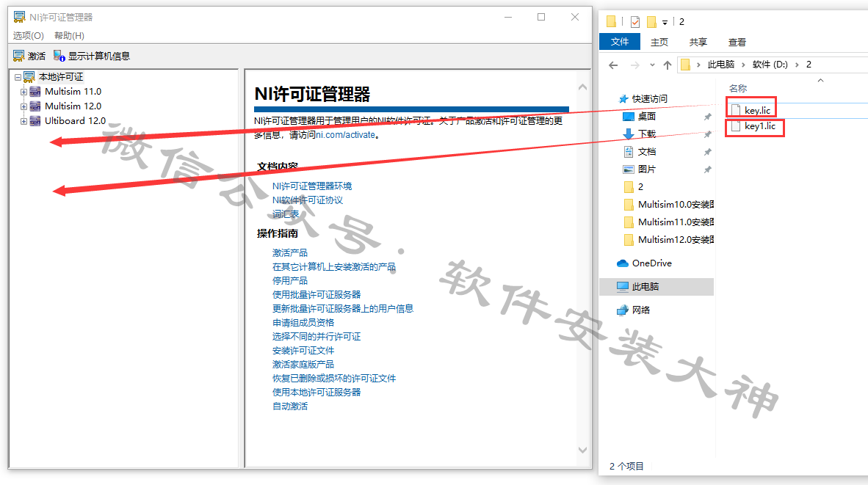Click help pane scroll down arrow
This screenshot has height=485, width=868.
[582, 451]
